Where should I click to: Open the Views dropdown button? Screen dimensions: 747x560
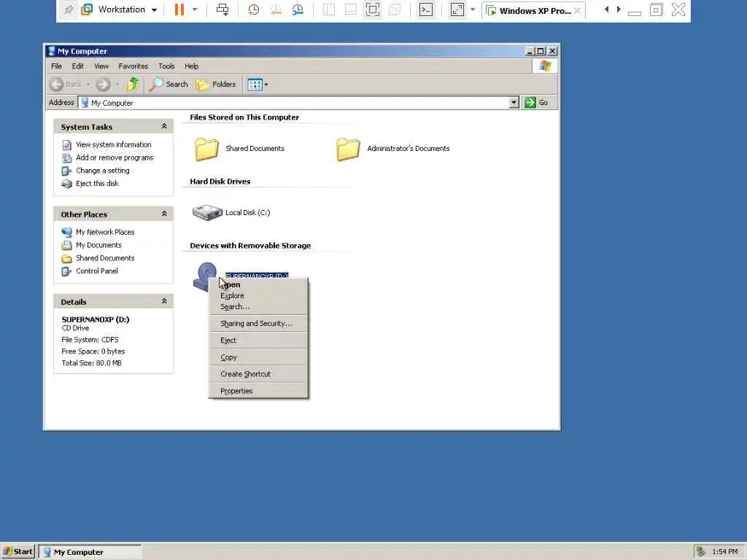(x=258, y=85)
